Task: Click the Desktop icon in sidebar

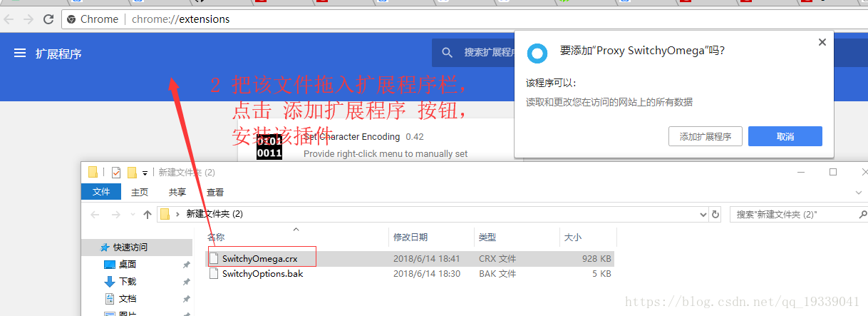Action: pos(110,265)
